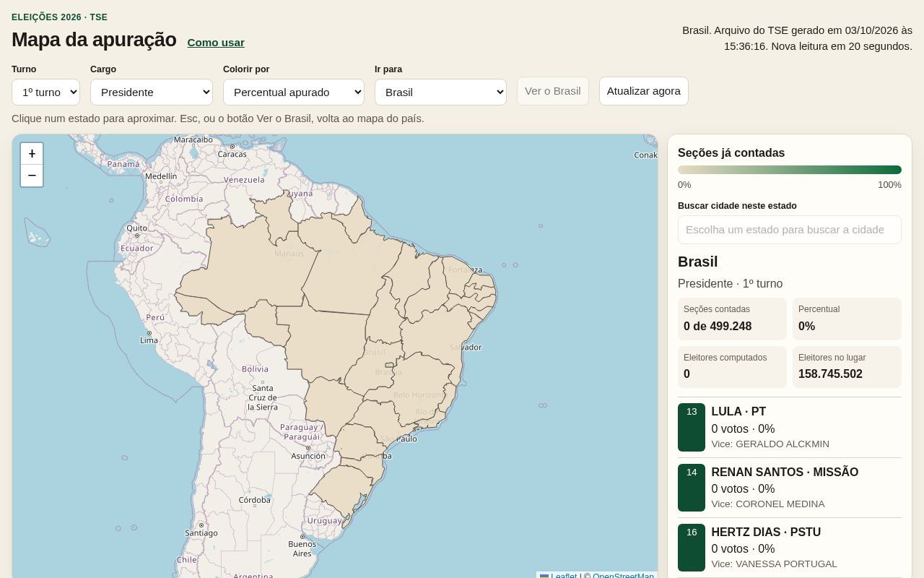Click candidate number 14 badge
924x578 pixels.
(692, 488)
